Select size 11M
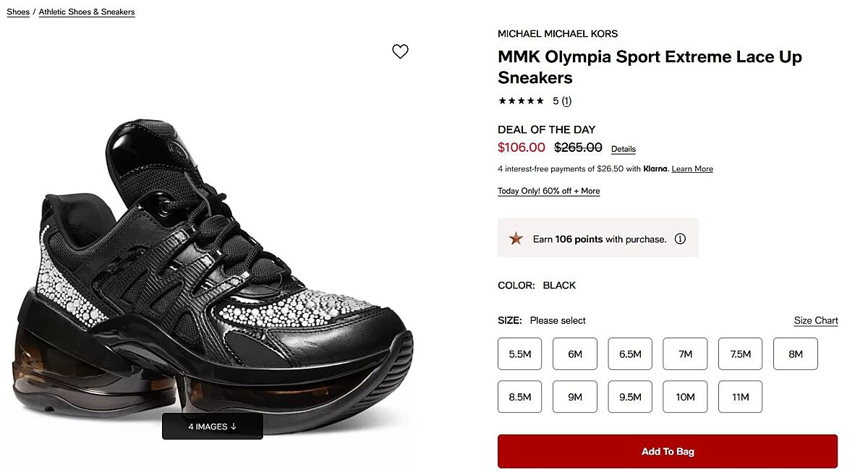The image size is (868, 472). (x=740, y=397)
